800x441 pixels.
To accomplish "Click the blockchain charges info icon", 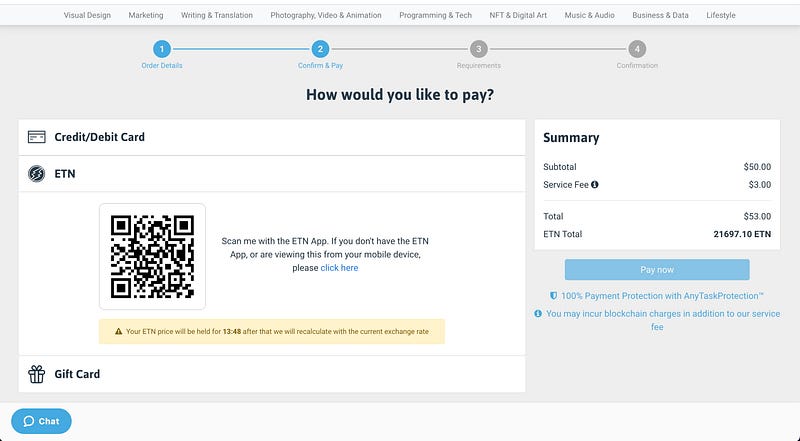I will [x=538, y=313].
